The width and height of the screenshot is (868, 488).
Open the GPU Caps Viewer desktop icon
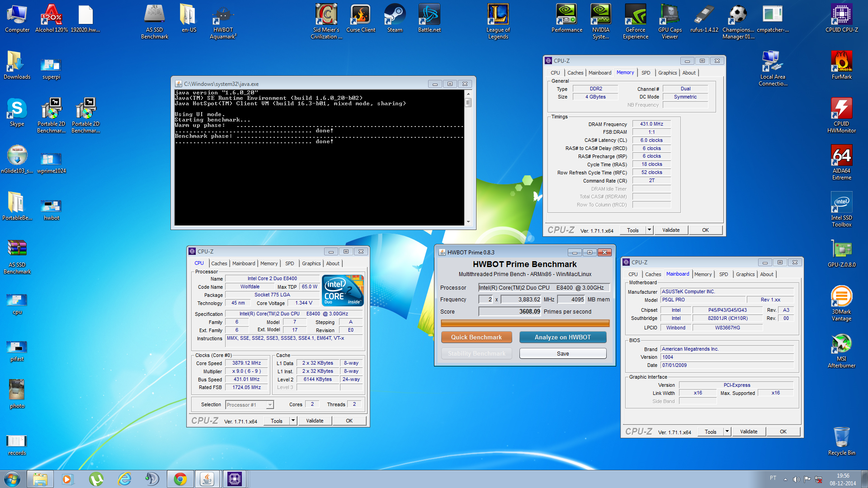tap(670, 21)
